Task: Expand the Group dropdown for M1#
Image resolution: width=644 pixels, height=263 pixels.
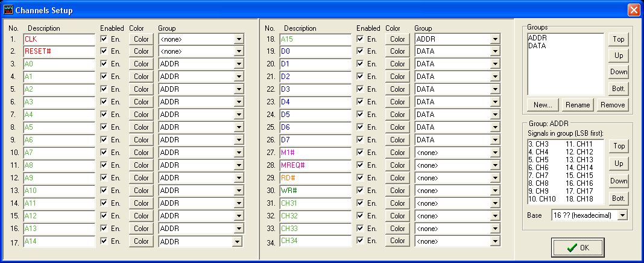Action: pos(495,153)
